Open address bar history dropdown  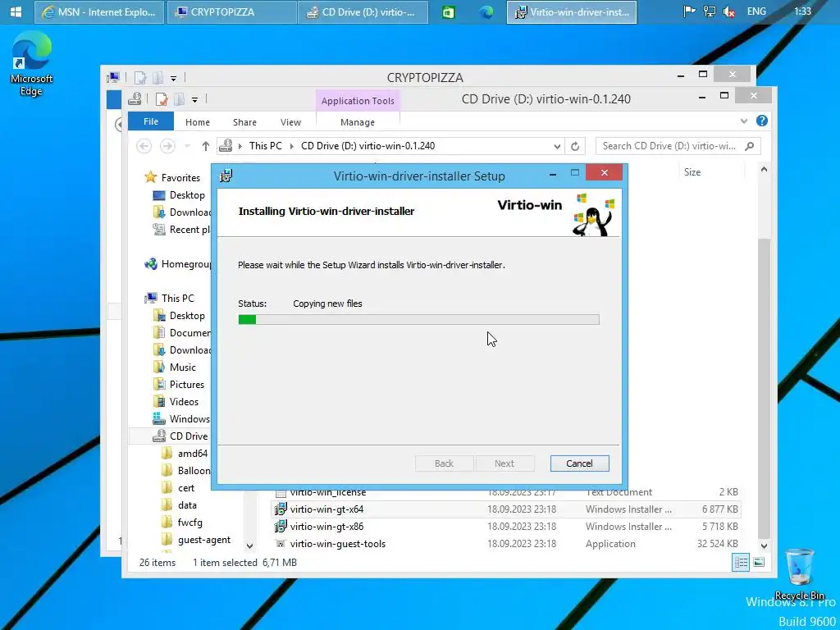coord(557,146)
